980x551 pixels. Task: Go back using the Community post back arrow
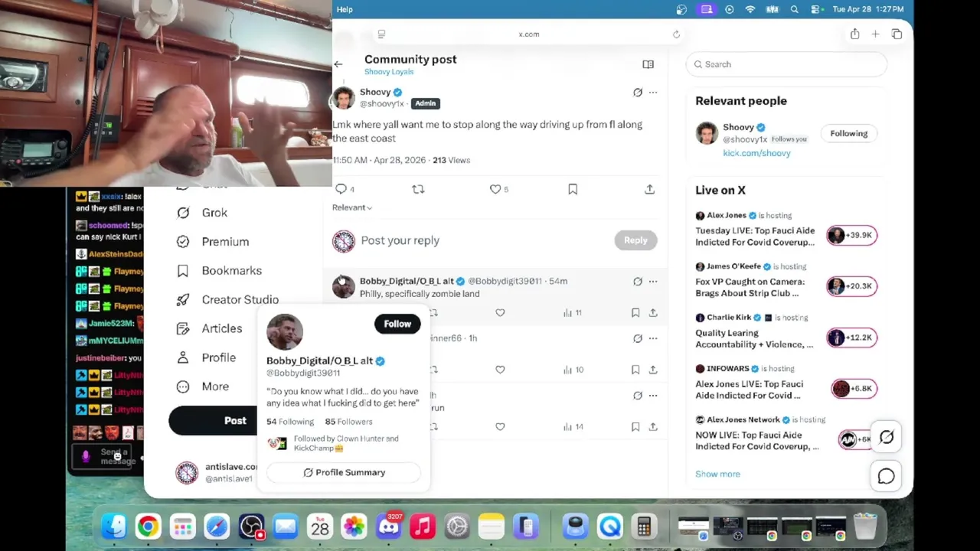pyautogui.click(x=338, y=64)
